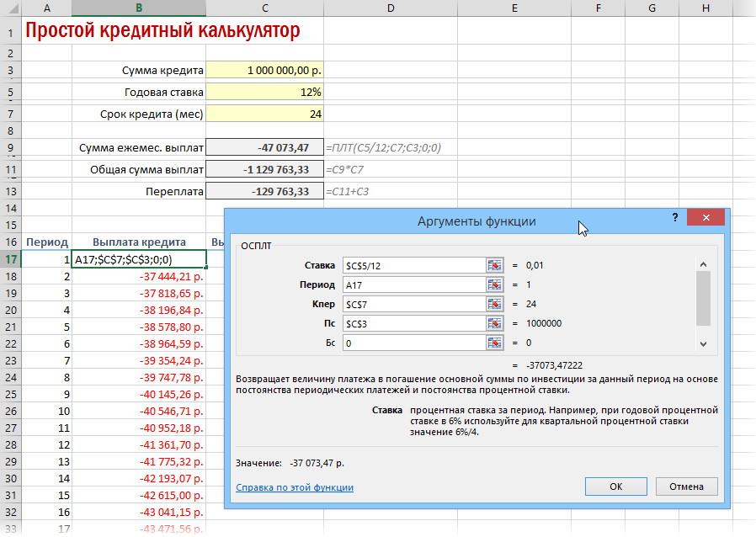Image resolution: width=756 pixels, height=537 pixels.
Task: Open Справка по этой функции link
Action: pos(295,487)
